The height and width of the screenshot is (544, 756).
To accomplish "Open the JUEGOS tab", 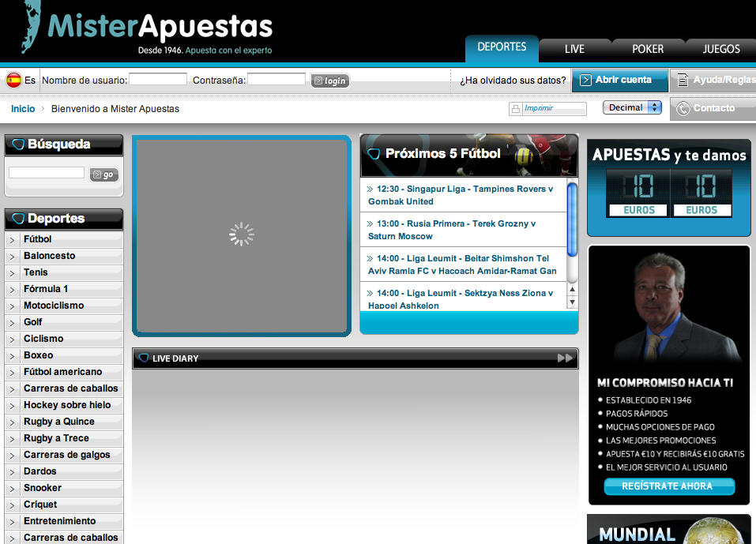I will click(721, 49).
